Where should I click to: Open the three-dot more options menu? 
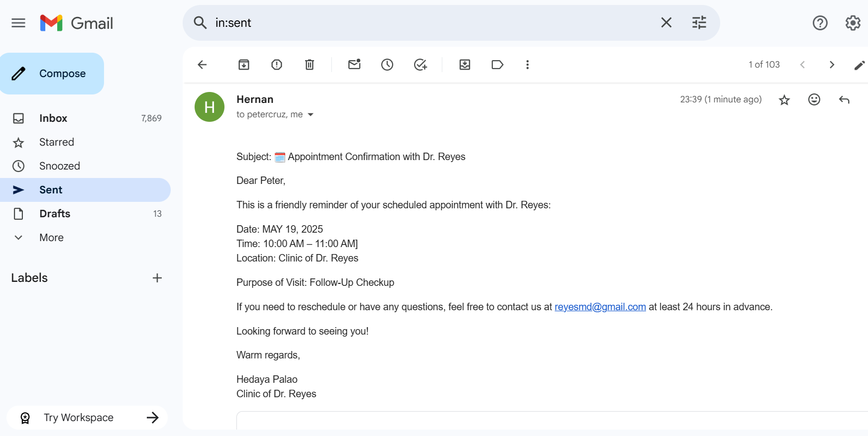point(528,65)
